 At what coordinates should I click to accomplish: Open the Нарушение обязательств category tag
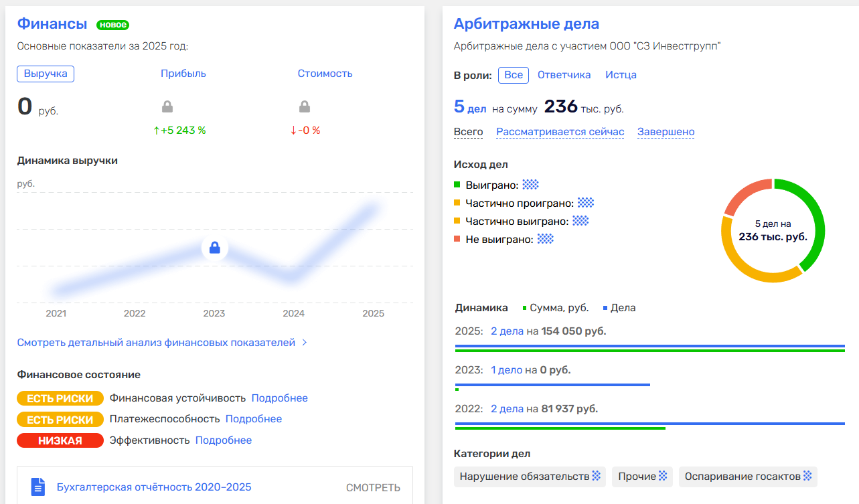[x=524, y=477]
